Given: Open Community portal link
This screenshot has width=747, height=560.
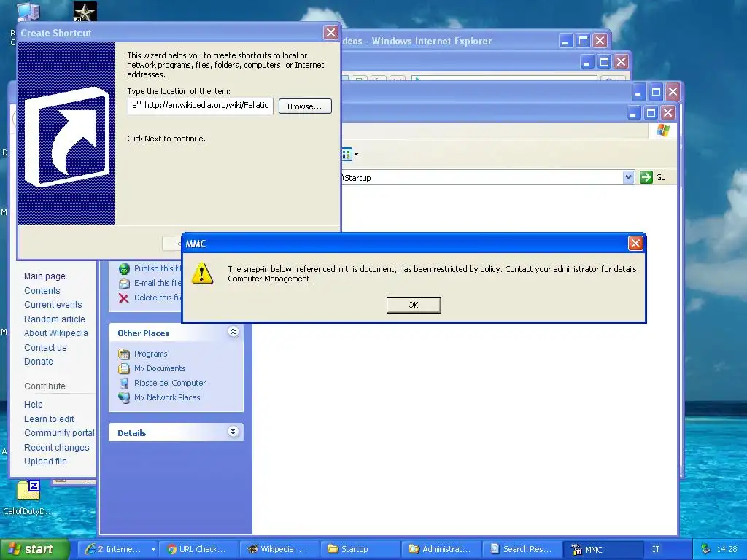Looking at the screenshot, I should click(x=59, y=433).
